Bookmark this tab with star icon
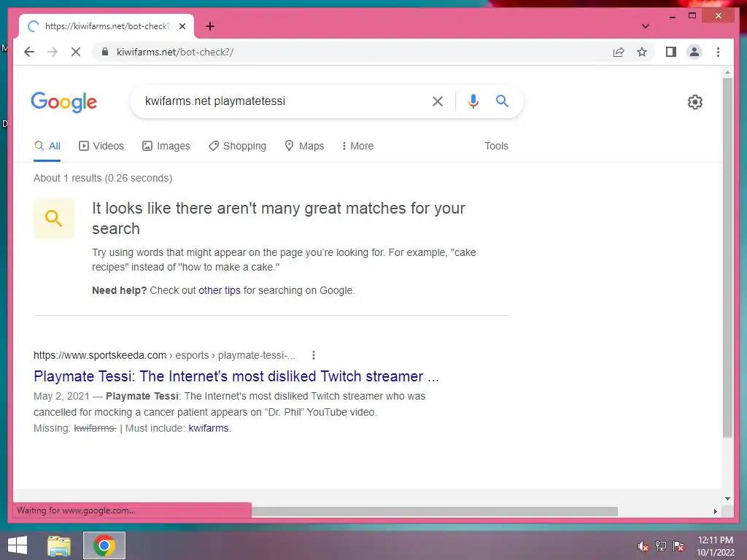 coord(642,52)
